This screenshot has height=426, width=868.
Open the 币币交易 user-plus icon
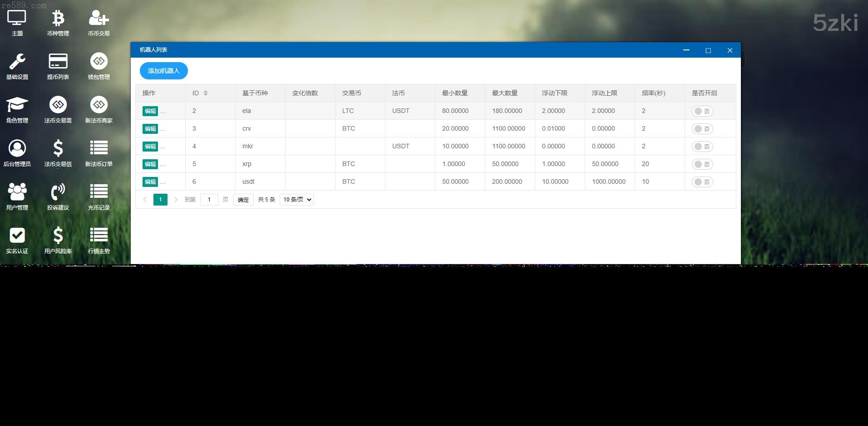99,19
